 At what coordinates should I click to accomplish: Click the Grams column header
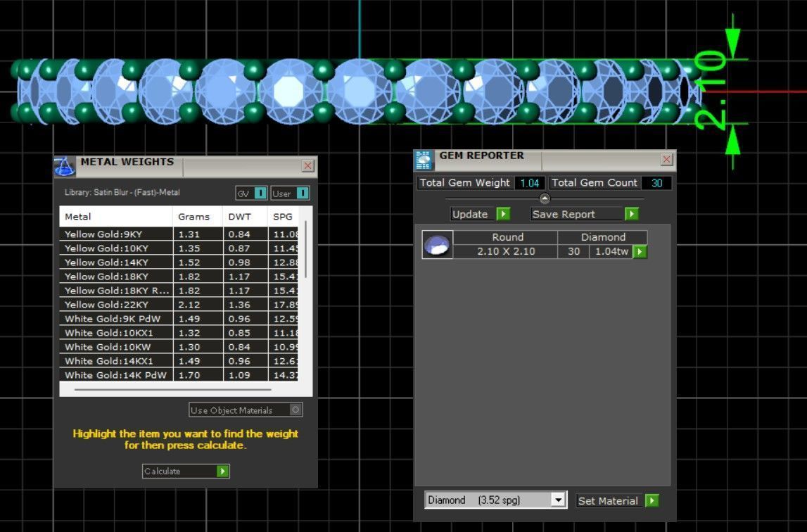point(198,217)
